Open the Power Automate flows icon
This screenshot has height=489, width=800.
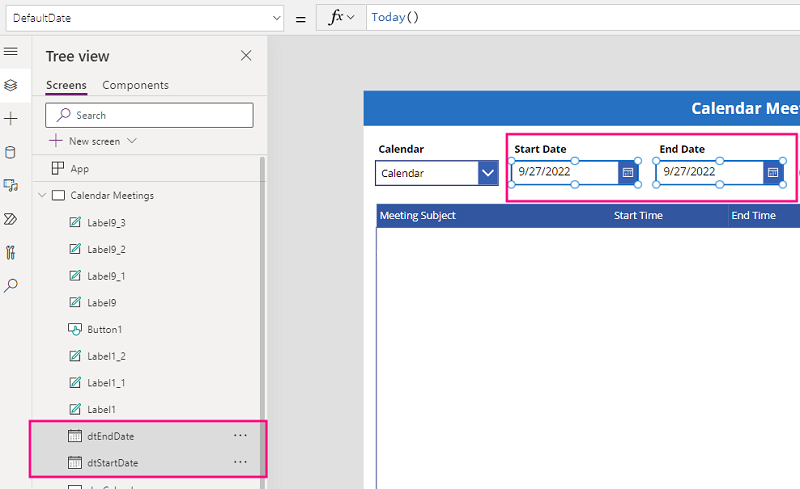click(11, 219)
